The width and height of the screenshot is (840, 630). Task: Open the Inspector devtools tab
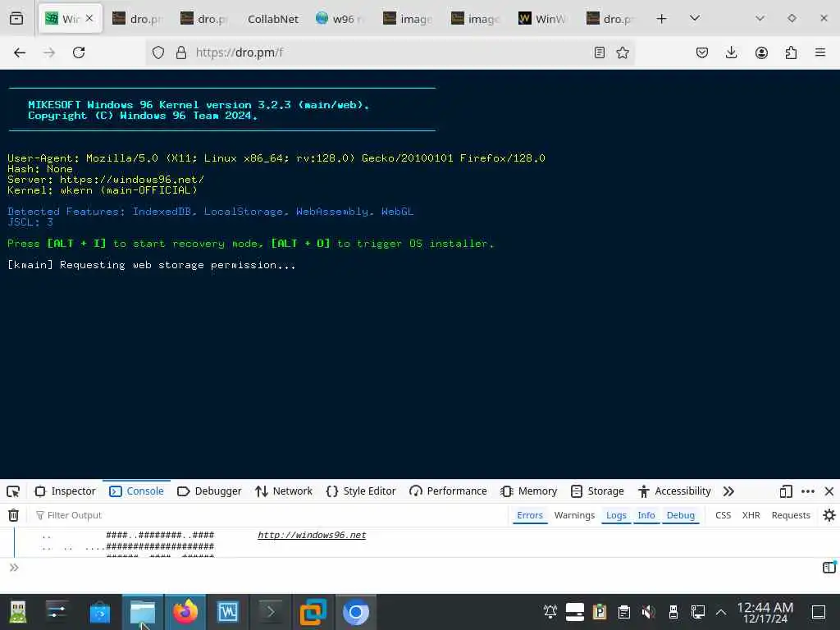(65, 491)
